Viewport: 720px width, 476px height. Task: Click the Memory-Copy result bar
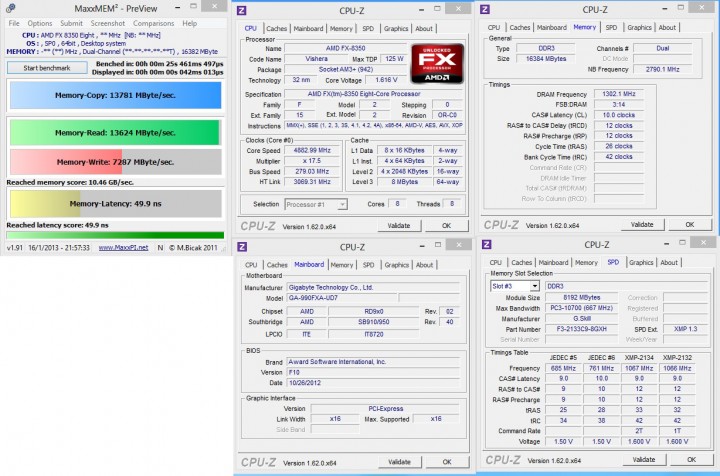[x=115, y=95]
